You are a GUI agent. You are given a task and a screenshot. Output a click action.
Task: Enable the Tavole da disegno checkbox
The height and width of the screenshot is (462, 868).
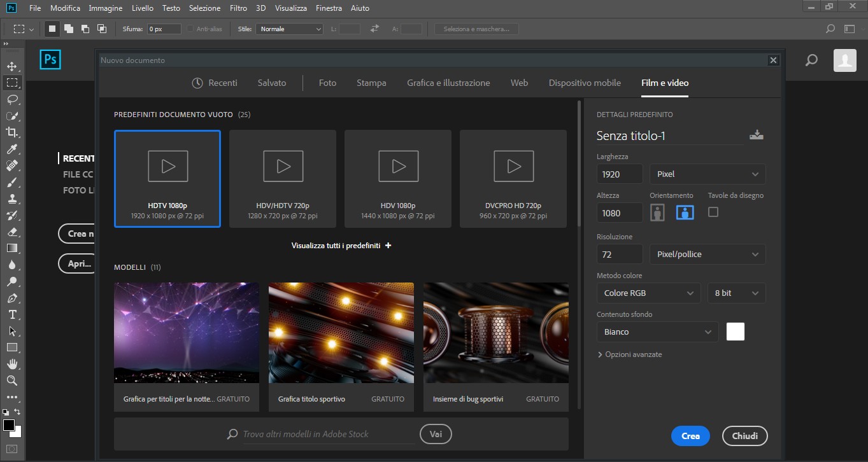(x=713, y=212)
